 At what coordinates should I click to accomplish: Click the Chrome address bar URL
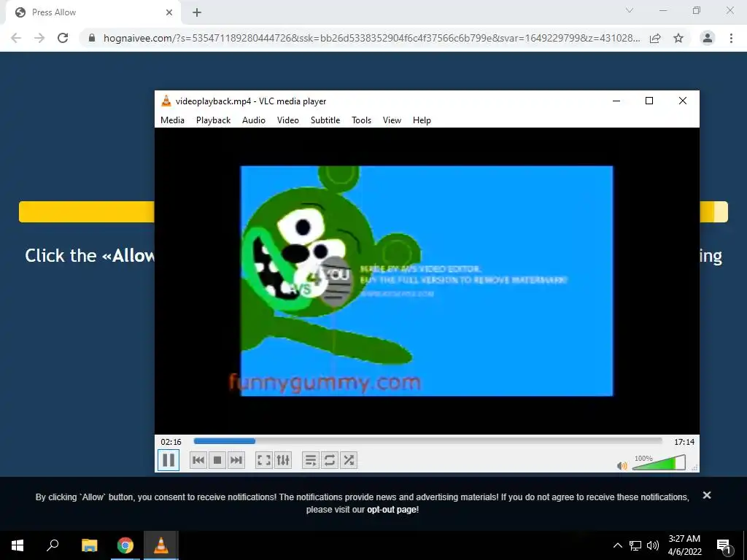pos(371,38)
